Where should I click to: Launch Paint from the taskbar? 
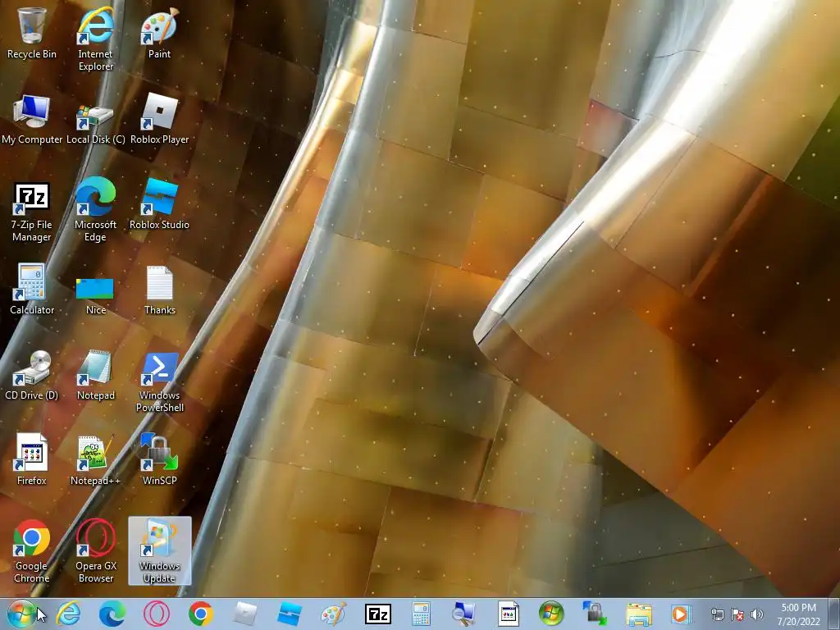pos(333,614)
